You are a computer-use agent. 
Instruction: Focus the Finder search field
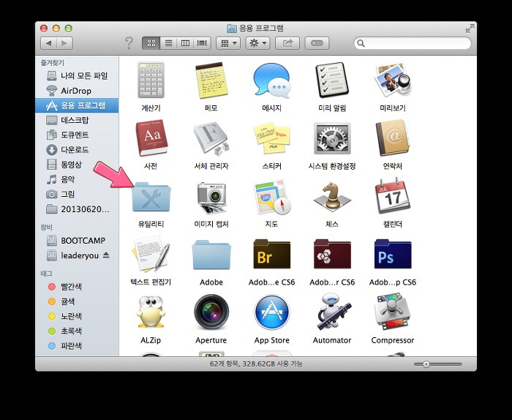(x=413, y=43)
